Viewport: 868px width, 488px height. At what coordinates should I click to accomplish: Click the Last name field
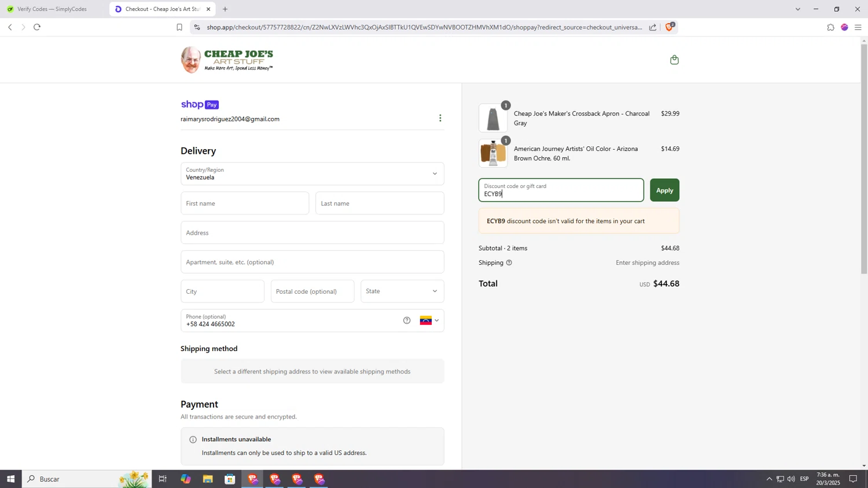point(380,204)
